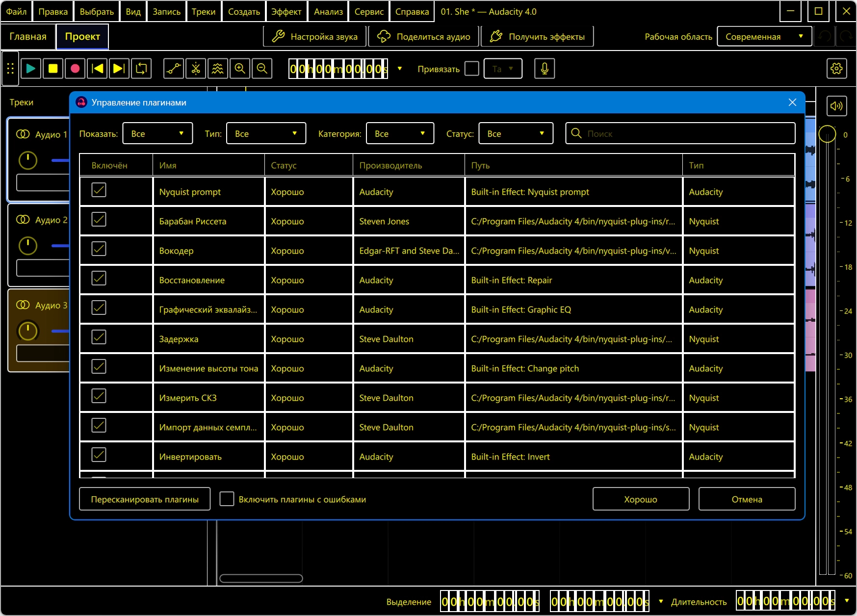Switch to the Главная tab
Image resolution: width=857 pixels, height=616 pixels.
pos(28,37)
